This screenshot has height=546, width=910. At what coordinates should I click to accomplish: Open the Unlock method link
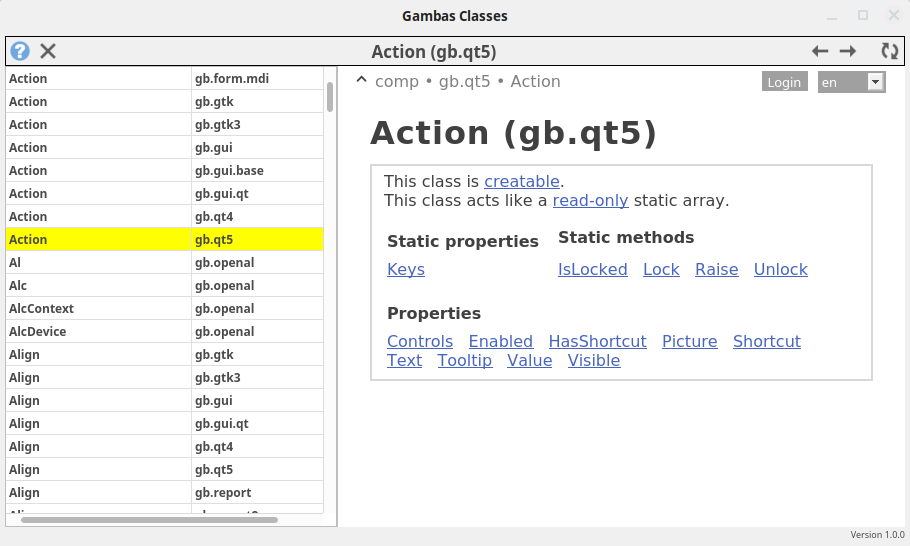pos(781,270)
